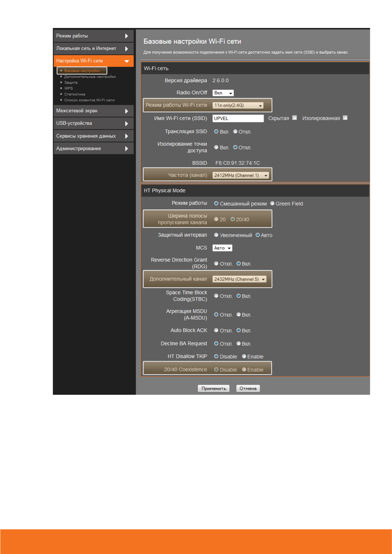Click the SSID name input field
Viewport: 392px width, 554px height.
(x=238, y=118)
